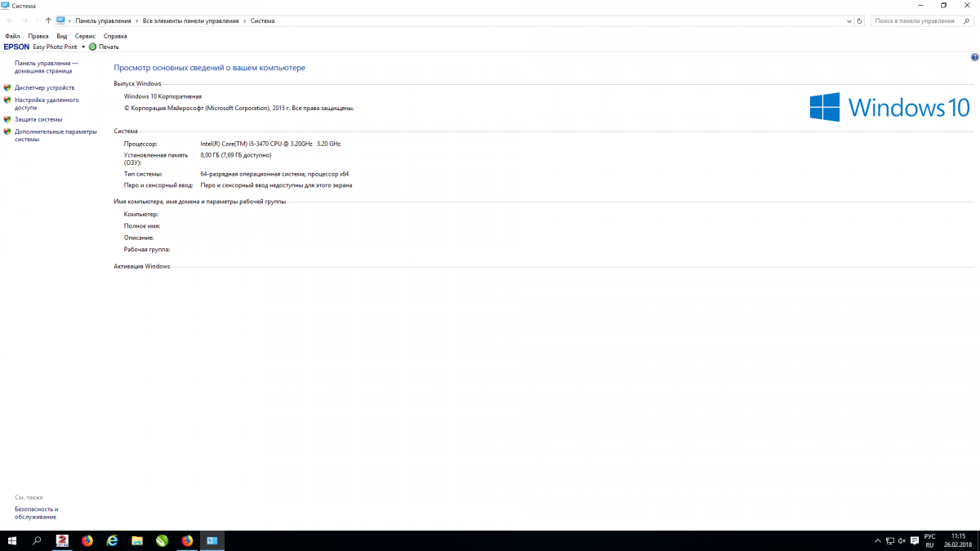The width and height of the screenshot is (980, 551).
Task: Click the green EPSON Print icon
Action: [x=92, y=47]
